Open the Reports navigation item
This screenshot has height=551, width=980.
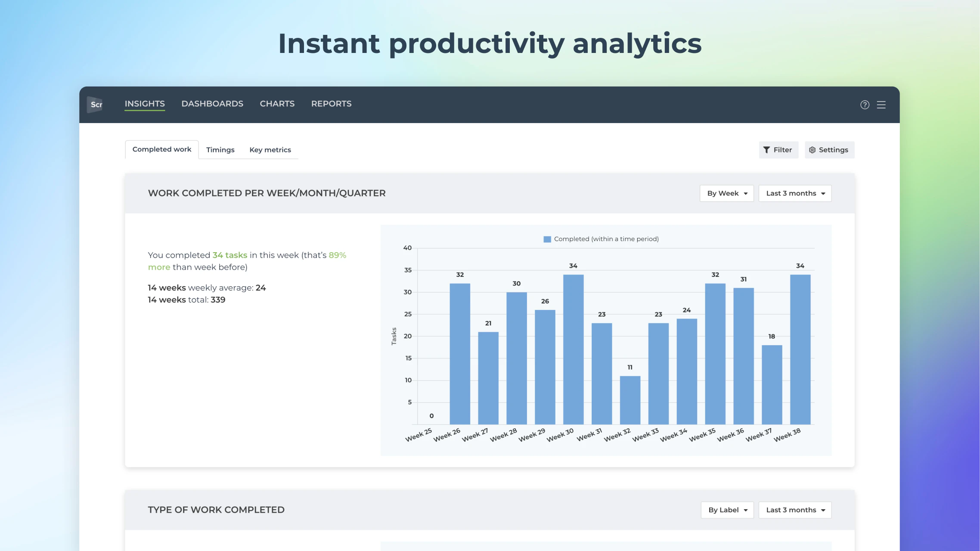pyautogui.click(x=331, y=104)
